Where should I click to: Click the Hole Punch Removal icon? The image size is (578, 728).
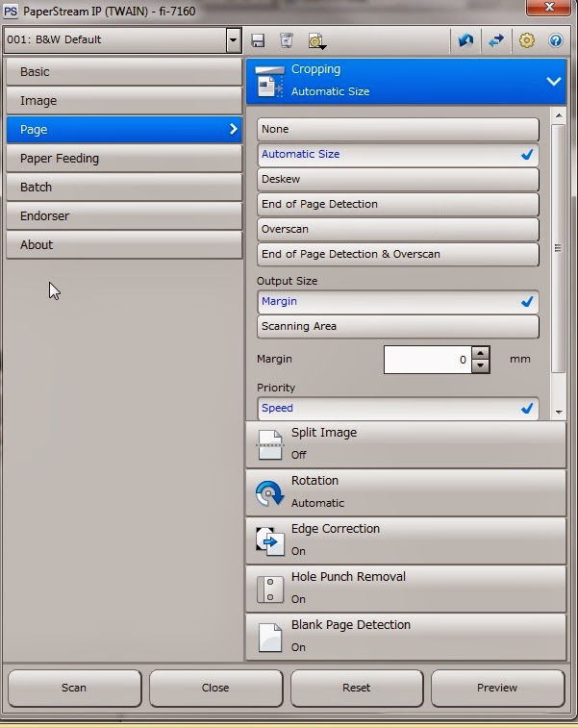[x=270, y=590]
